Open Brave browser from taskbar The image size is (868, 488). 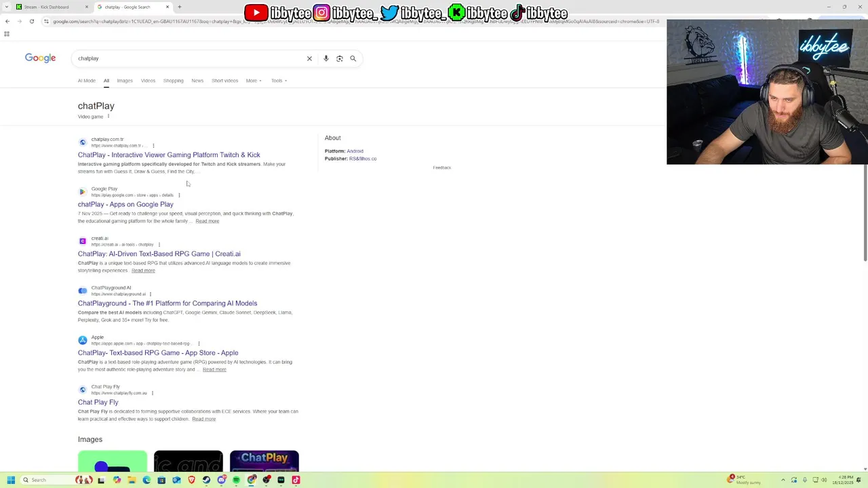[x=191, y=480]
